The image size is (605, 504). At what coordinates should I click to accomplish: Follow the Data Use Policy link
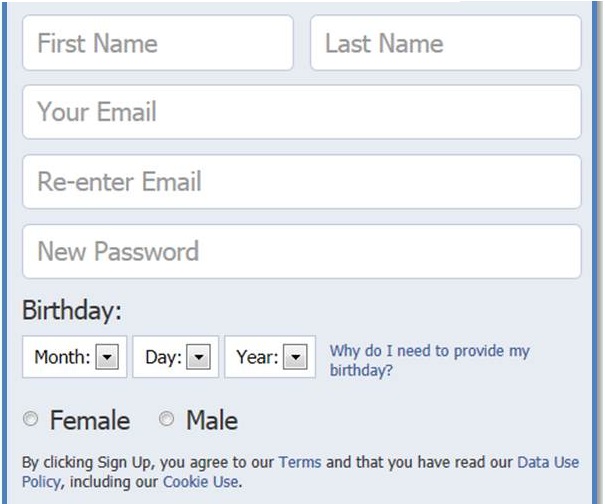click(x=548, y=462)
